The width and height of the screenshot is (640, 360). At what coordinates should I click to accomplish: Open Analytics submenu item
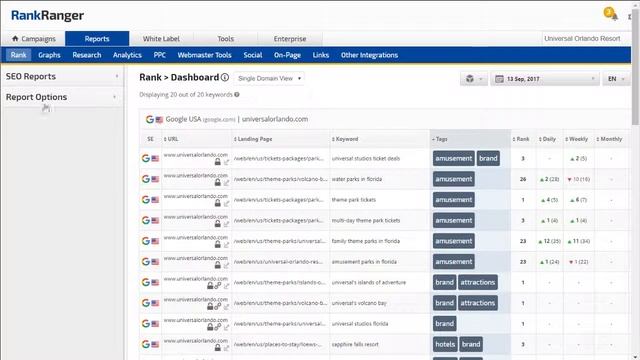[x=127, y=55]
